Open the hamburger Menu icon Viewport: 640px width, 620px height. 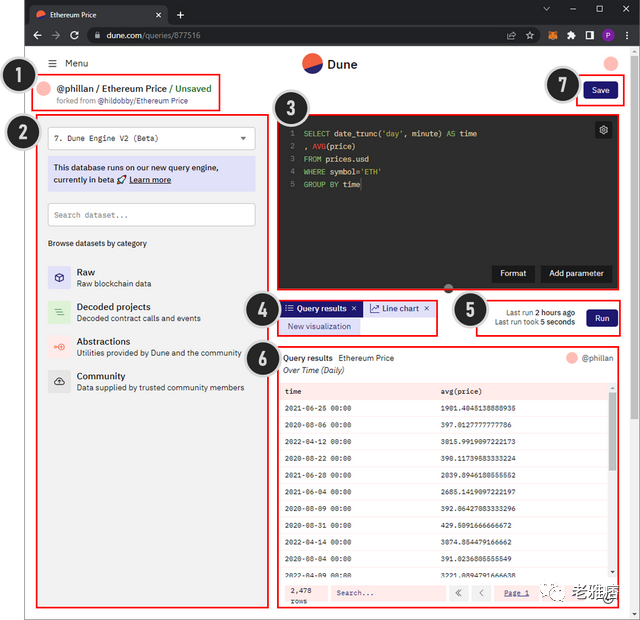(52, 64)
